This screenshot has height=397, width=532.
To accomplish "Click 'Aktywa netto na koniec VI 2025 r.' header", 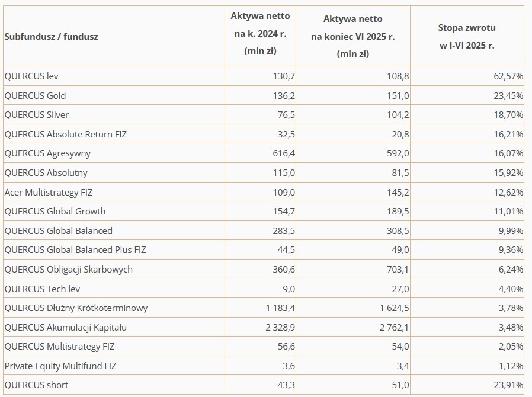I will tap(352, 36).
